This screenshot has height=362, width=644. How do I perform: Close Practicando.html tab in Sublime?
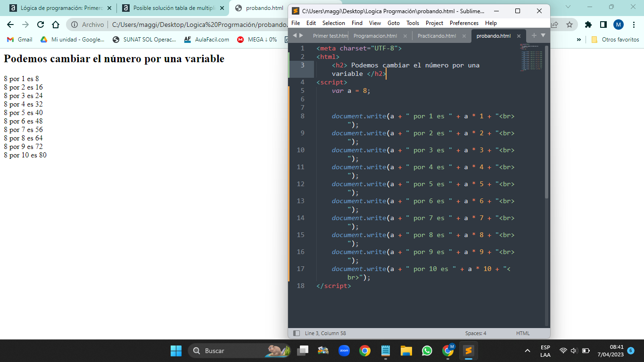coord(464,36)
